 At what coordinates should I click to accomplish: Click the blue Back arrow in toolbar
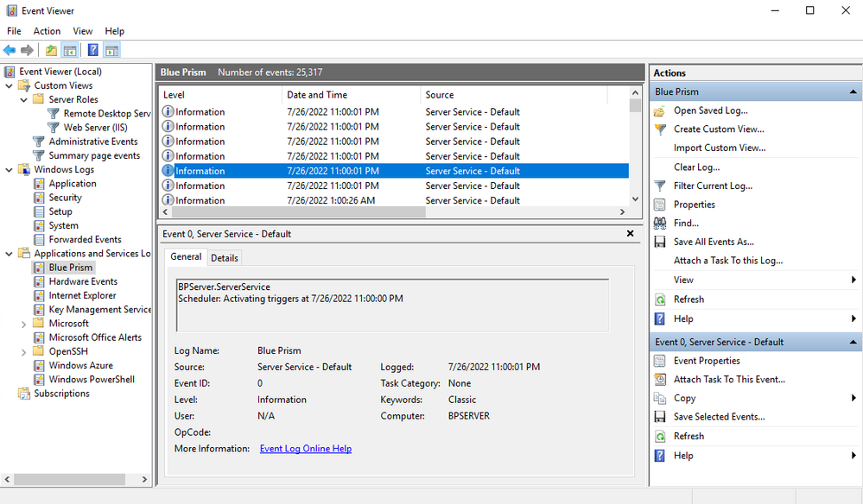pyautogui.click(x=10, y=50)
